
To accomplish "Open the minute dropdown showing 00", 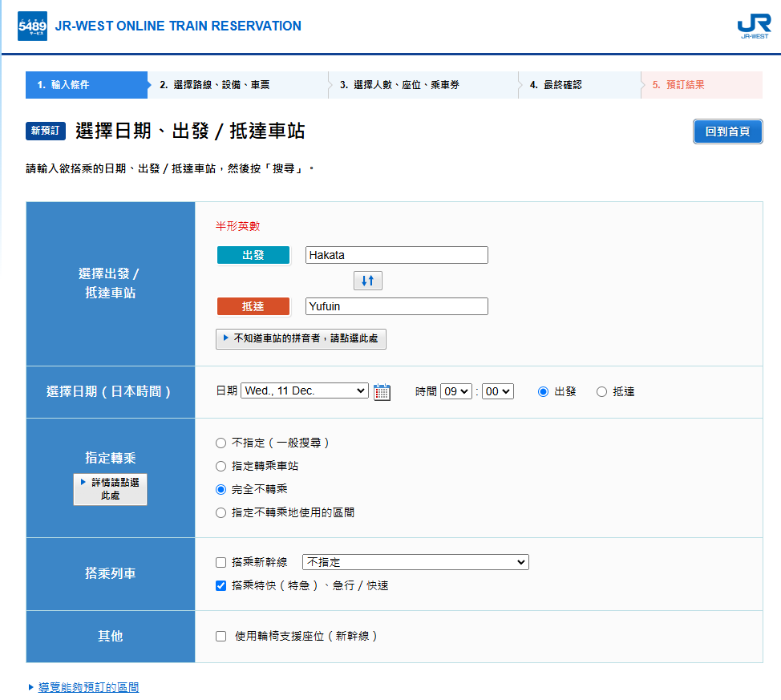I will point(497,391).
